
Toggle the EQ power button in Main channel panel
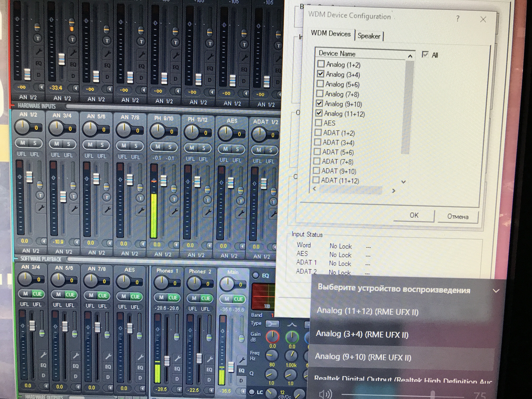(x=255, y=275)
